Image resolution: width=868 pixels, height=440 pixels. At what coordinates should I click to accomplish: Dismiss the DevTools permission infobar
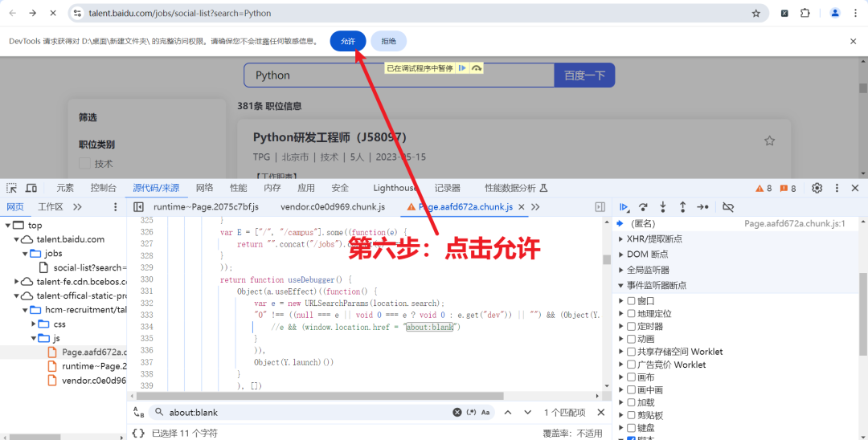point(853,41)
